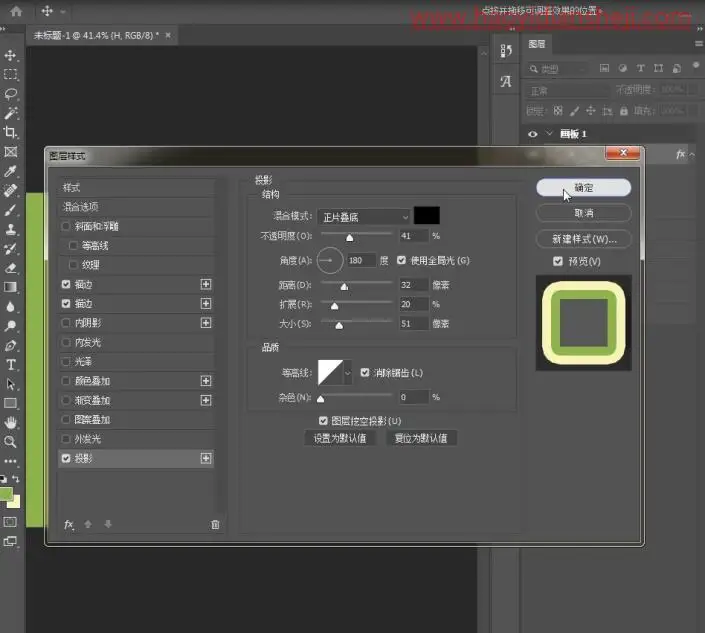Open the Character panel icon (A)

[x=506, y=81]
